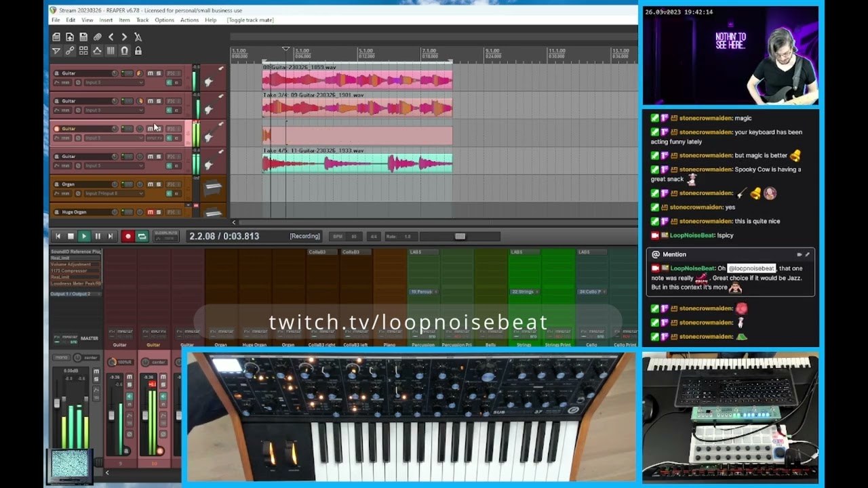Open INPUT FX on record-armed Guitar track
The width and height of the screenshot is (868, 488).
pos(155,138)
